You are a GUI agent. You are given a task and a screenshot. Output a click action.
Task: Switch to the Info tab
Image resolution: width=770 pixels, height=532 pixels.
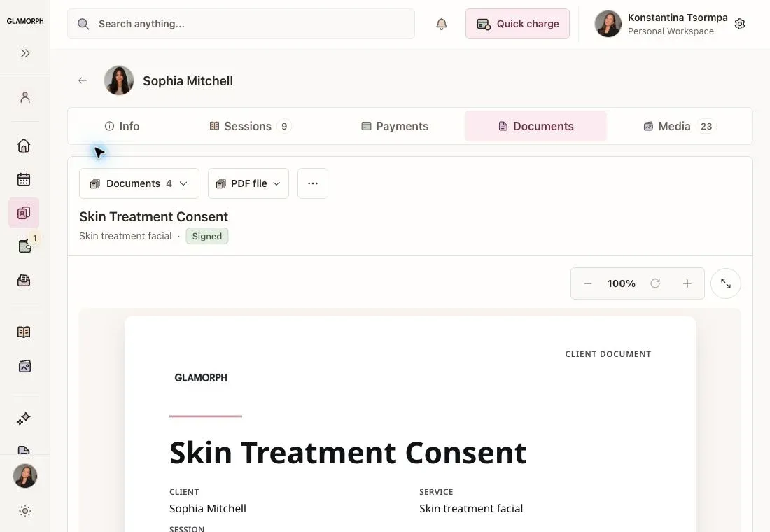[x=122, y=126]
